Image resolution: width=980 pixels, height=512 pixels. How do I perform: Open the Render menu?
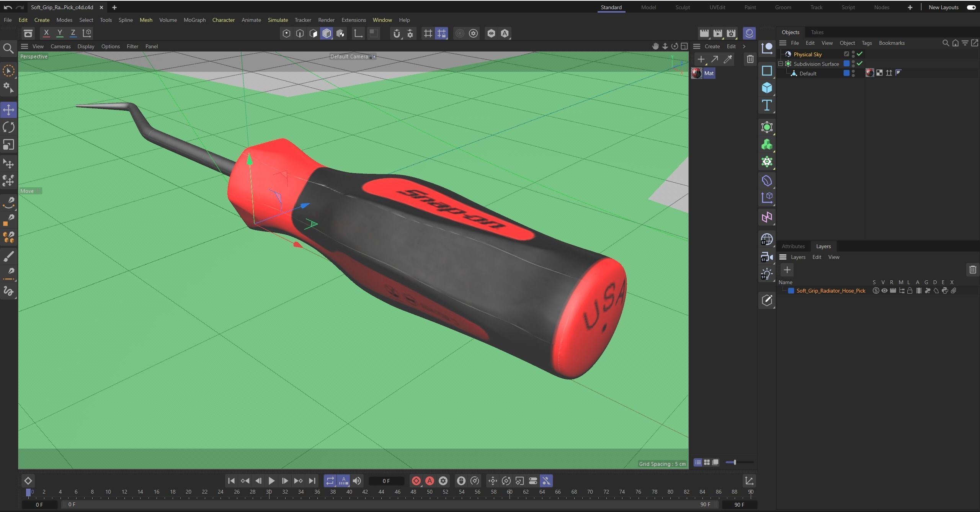(326, 20)
